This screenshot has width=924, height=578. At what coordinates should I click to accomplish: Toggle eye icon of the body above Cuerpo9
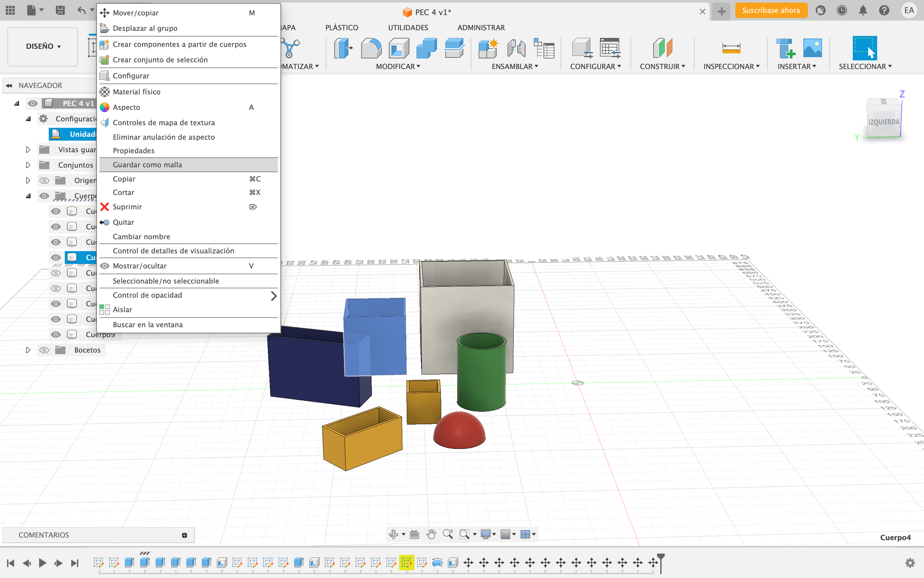pyautogui.click(x=56, y=319)
